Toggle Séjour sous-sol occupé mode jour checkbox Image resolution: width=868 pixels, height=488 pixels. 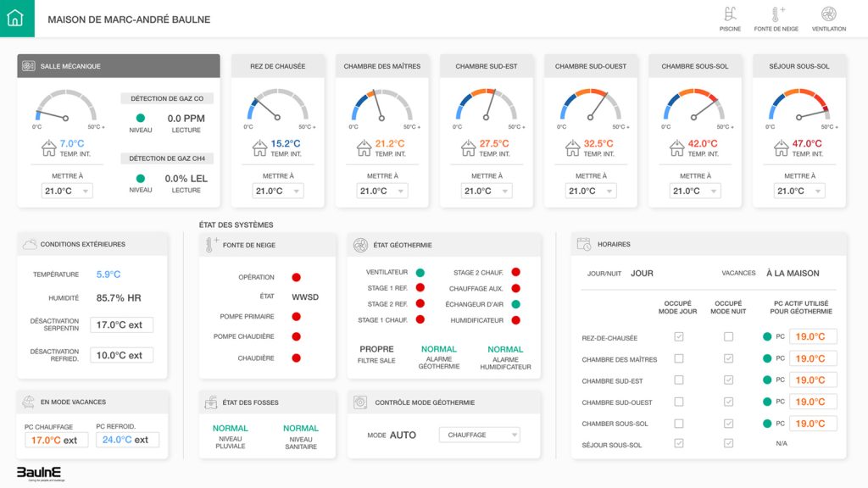pos(678,443)
